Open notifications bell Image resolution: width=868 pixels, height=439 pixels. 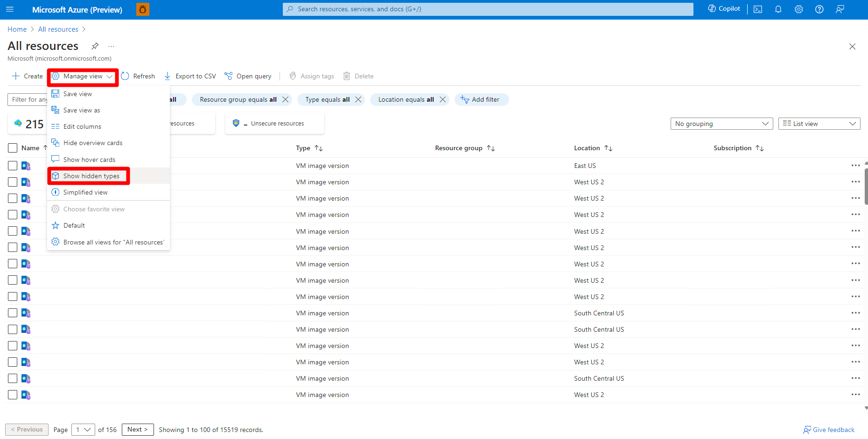pyautogui.click(x=778, y=9)
